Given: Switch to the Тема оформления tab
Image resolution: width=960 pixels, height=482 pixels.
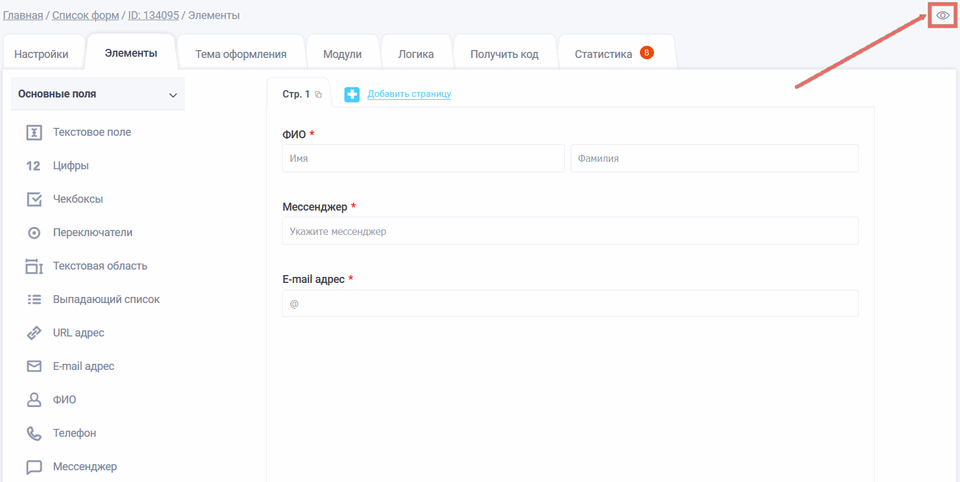Looking at the screenshot, I should [x=241, y=54].
